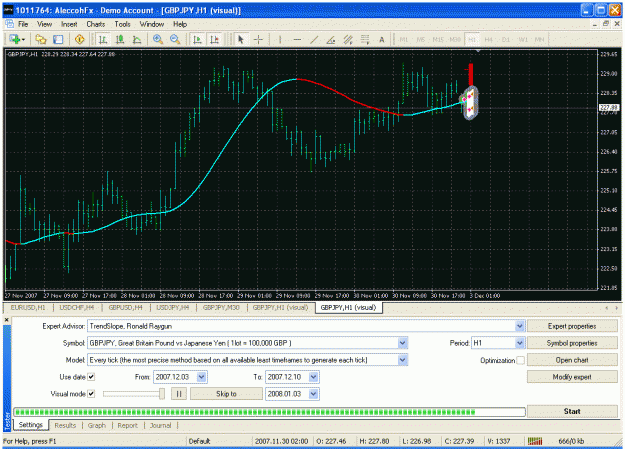
Task: Open the From date dropdown
Action: coord(202,377)
